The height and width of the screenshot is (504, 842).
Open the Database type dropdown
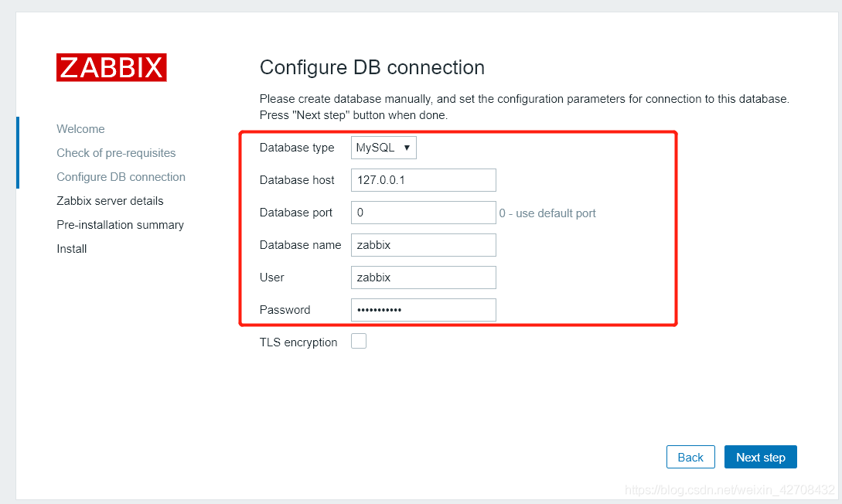pos(384,148)
